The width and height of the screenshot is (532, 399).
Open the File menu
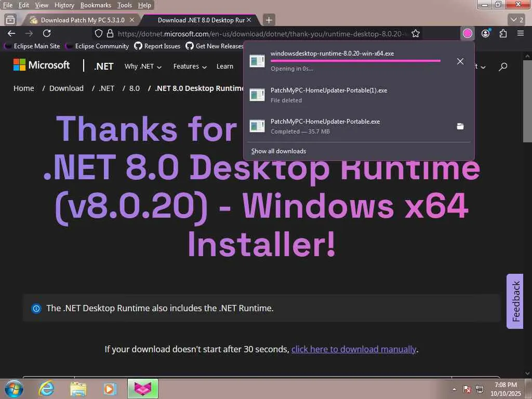7,5
